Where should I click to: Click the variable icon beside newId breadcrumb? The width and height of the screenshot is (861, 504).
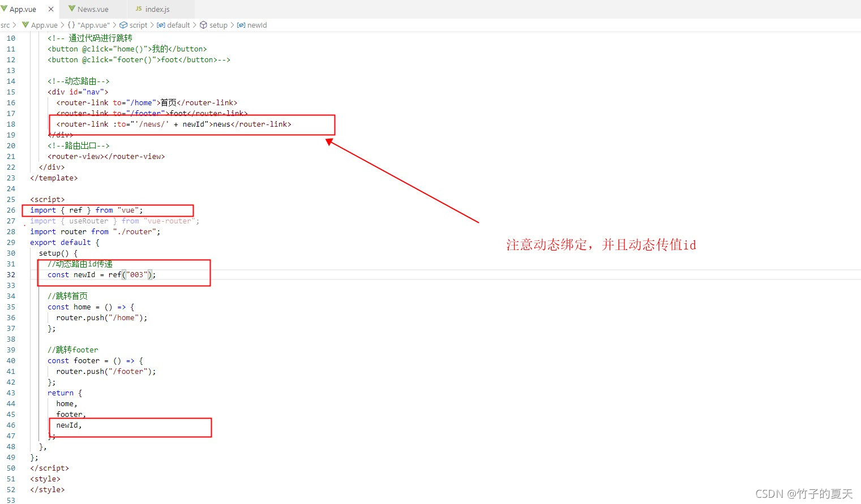tap(241, 25)
